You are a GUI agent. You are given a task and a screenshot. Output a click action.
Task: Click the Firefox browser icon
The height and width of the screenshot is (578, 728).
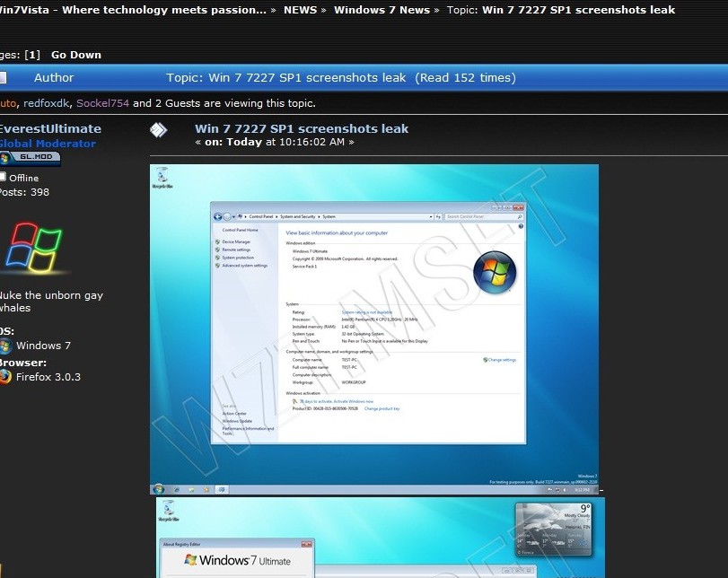click(5, 377)
